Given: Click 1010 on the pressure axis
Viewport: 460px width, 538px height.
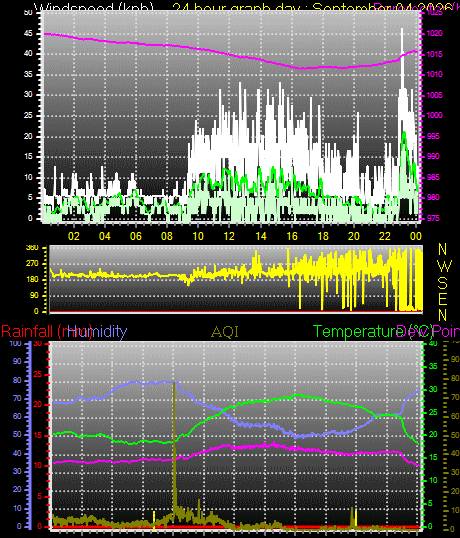Looking at the screenshot, I should 435,74.
